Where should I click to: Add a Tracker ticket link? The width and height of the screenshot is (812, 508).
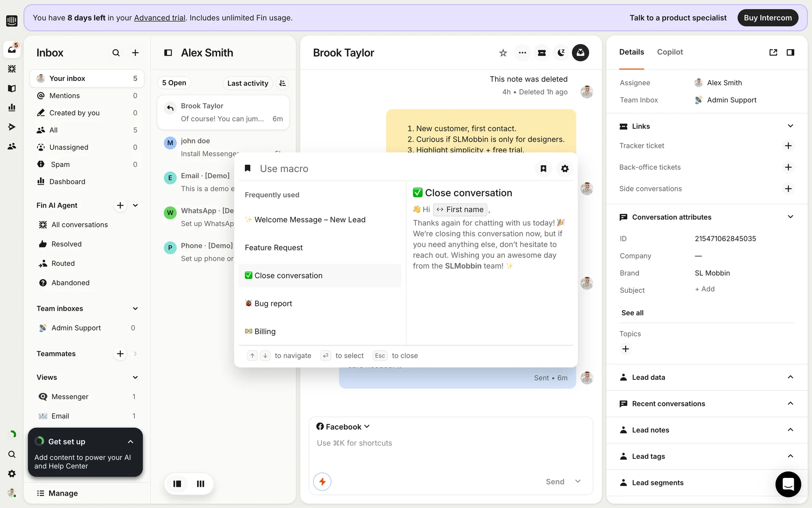click(x=788, y=146)
